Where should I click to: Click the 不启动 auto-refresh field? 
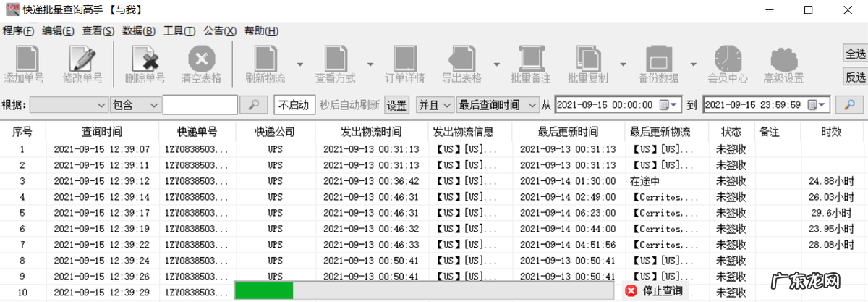click(x=294, y=105)
